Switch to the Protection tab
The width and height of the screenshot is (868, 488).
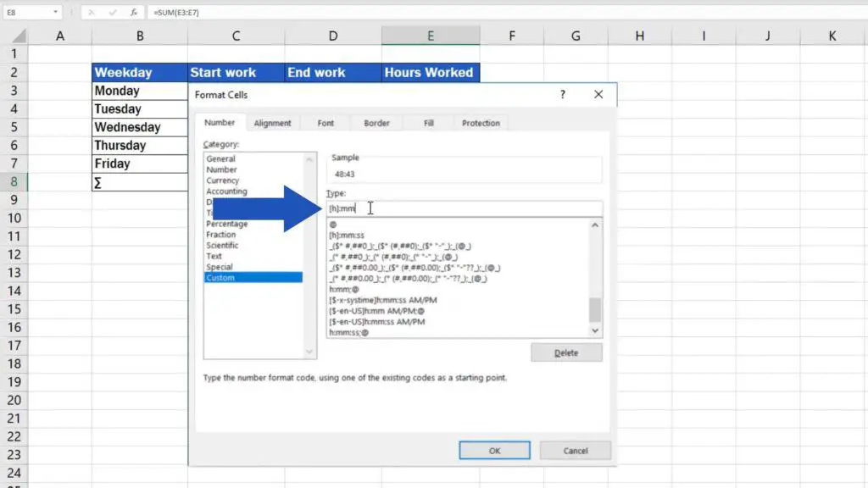[480, 123]
